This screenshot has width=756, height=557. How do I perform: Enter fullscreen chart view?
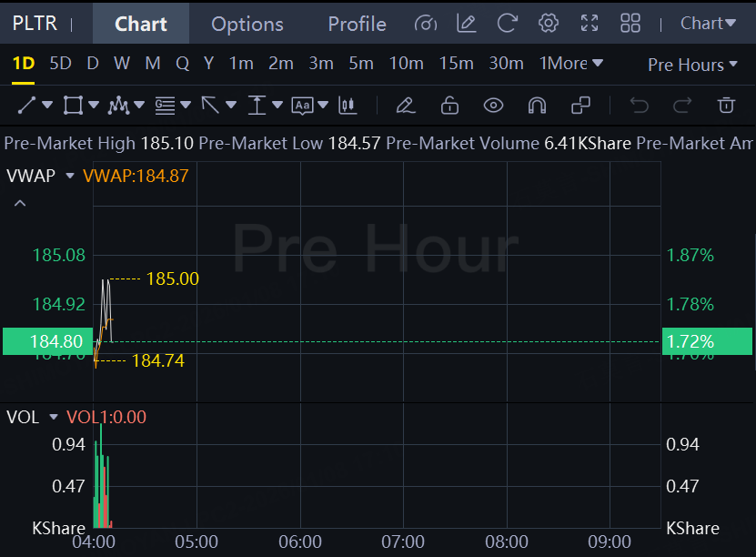pos(590,24)
